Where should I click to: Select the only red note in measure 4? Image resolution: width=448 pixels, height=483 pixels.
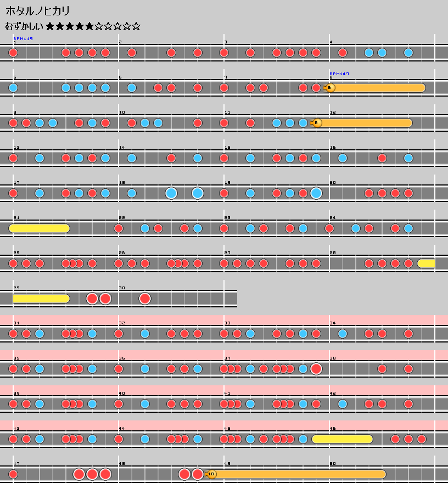pyautogui.click(x=343, y=53)
